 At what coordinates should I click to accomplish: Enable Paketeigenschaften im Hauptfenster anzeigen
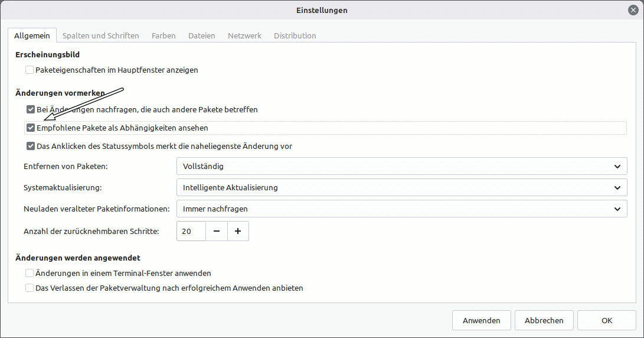30,70
